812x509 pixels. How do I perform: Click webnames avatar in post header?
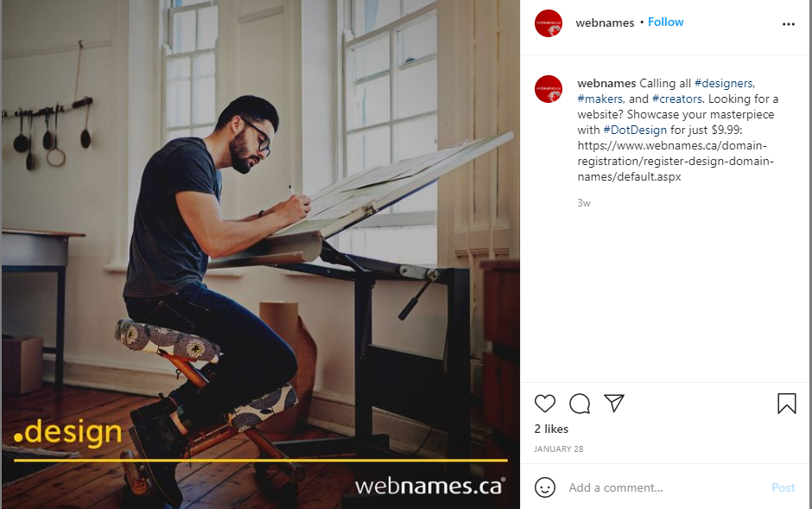tap(549, 23)
